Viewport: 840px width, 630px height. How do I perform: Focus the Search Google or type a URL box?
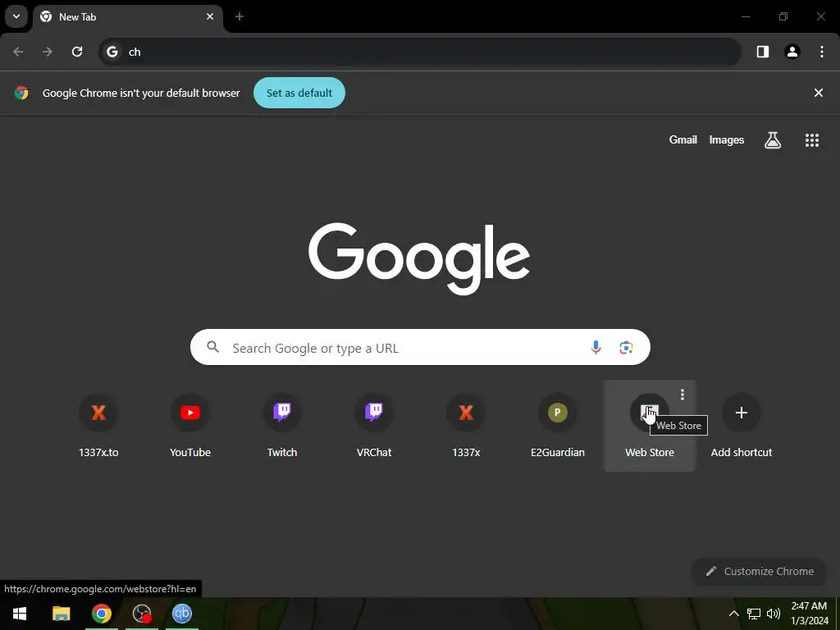pos(420,347)
